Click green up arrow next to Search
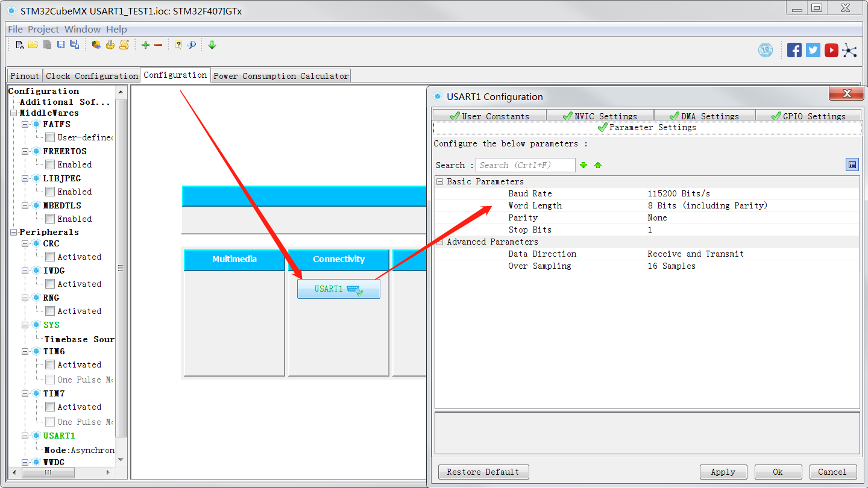Viewport: 868px width, 488px height. click(x=598, y=165)
